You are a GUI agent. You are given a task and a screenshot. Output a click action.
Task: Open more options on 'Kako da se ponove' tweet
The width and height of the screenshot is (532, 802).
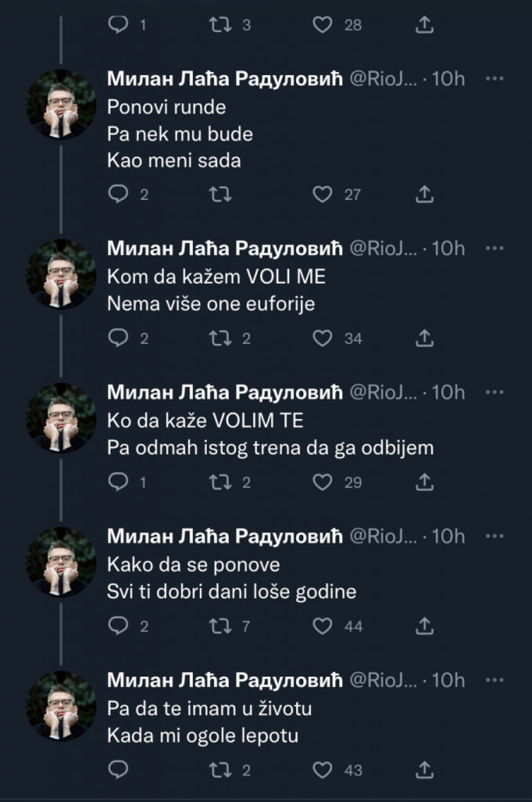(x=494, y=536)
